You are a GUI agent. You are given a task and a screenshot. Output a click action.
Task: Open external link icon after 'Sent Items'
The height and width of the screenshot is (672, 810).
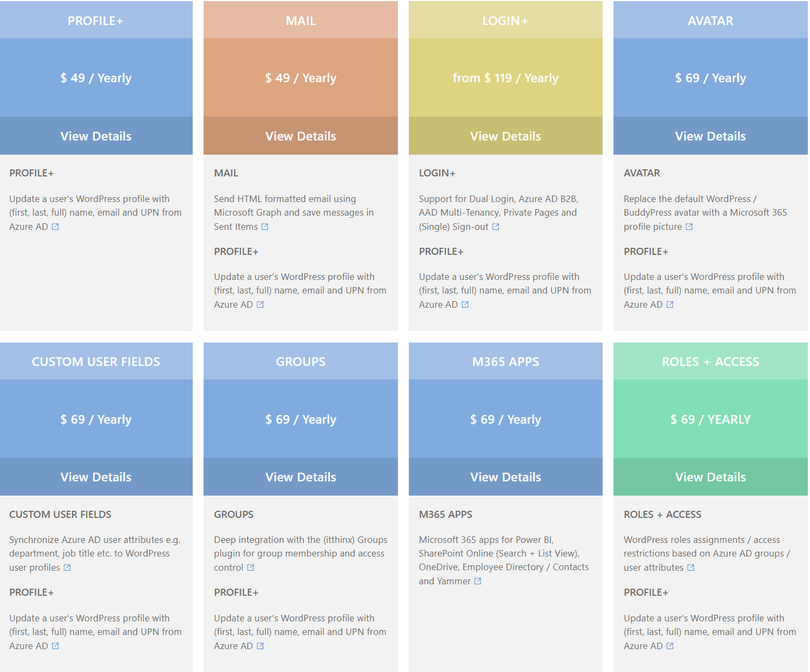pos(265,227)
